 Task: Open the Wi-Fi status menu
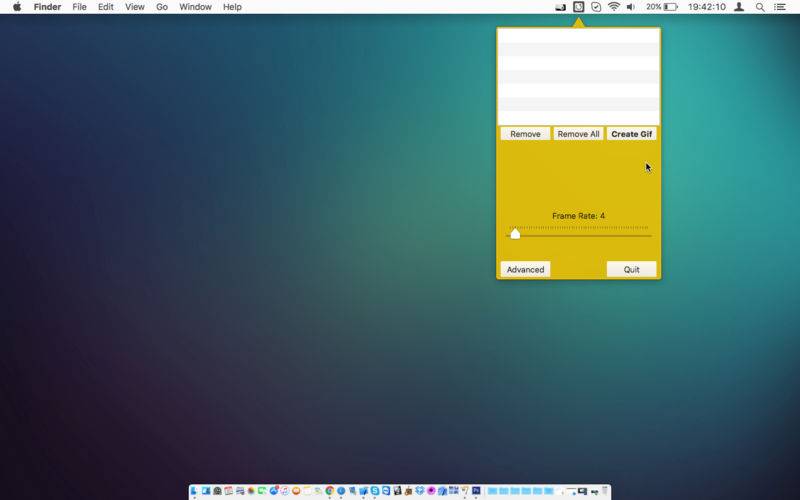pyautogui.click(x=614, y=7)
